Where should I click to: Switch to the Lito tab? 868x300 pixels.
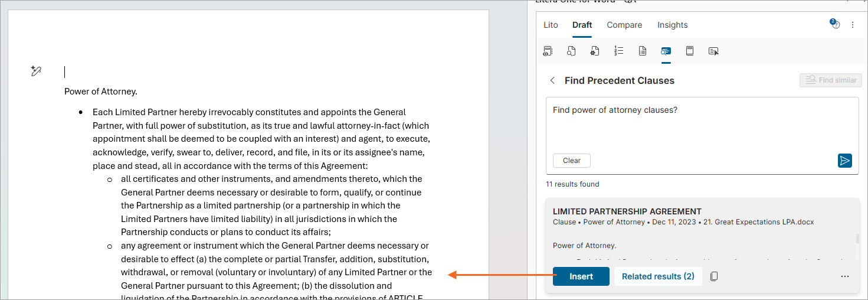pos(551,25)
